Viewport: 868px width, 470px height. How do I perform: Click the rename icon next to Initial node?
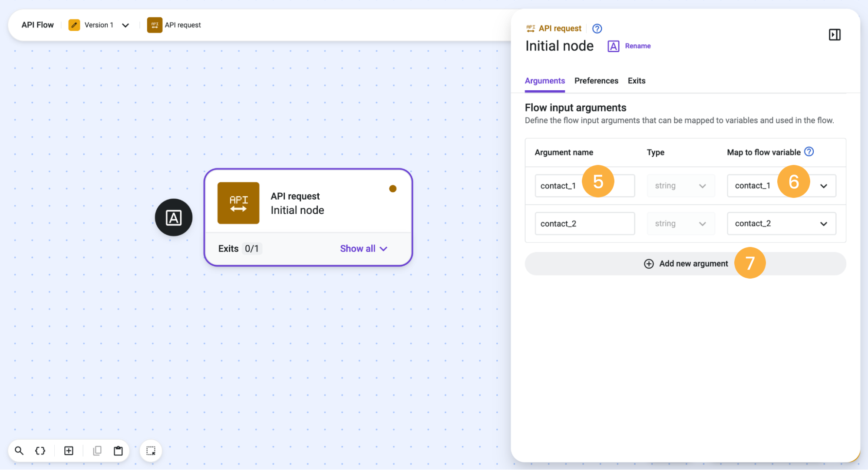coord(613,46)
